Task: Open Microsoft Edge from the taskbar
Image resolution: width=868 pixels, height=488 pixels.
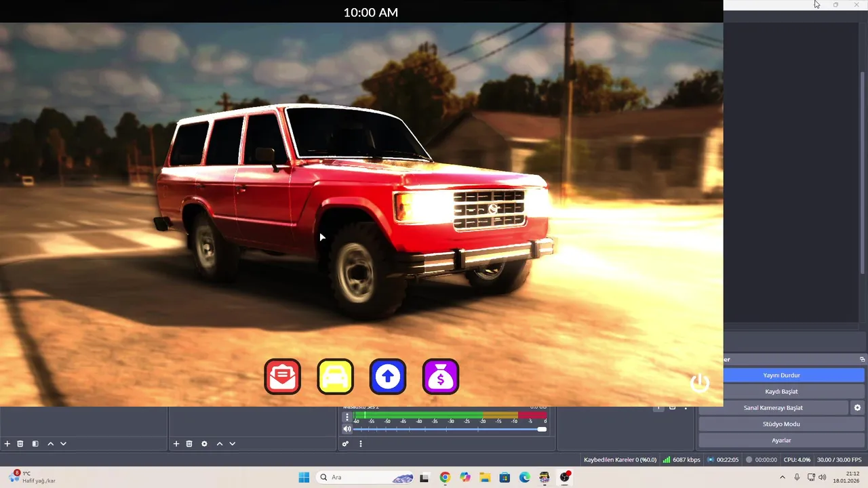Action: point(525,477)
